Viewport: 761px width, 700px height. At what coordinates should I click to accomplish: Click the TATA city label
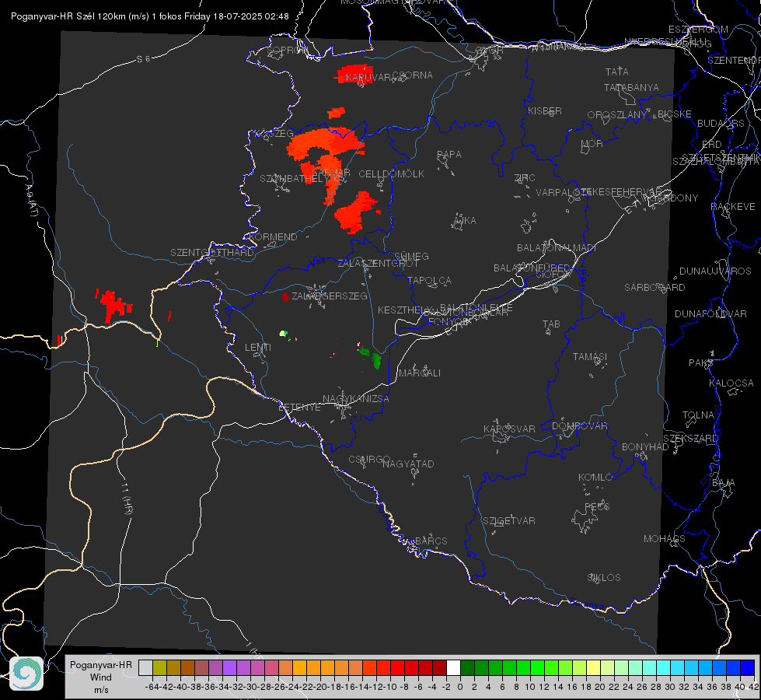(617, 72)
